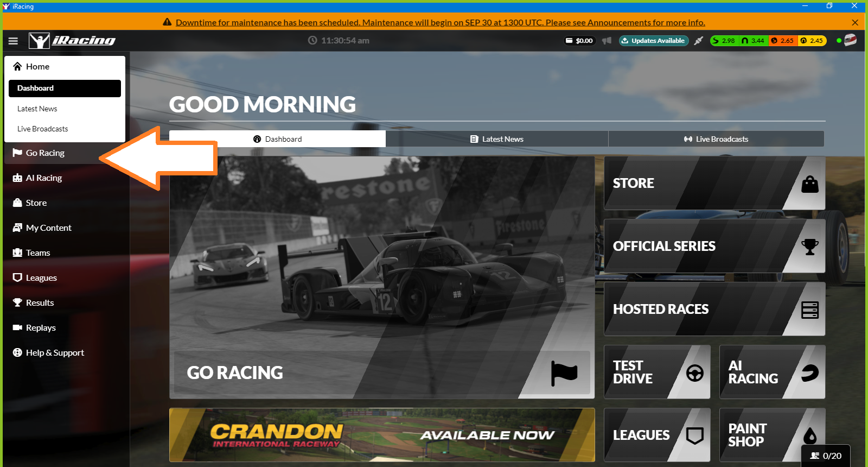Select Home in the sidebar

click(65, 66)
